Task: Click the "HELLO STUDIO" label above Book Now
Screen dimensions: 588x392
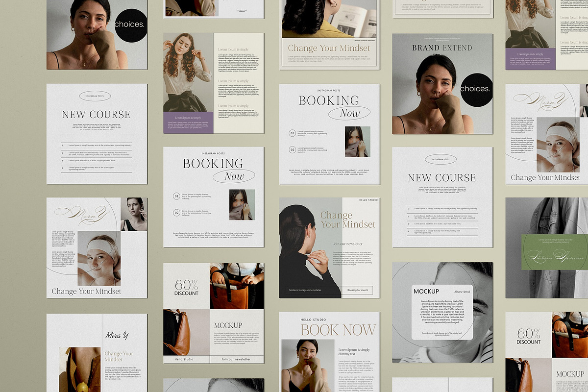Action: point(313,319)
